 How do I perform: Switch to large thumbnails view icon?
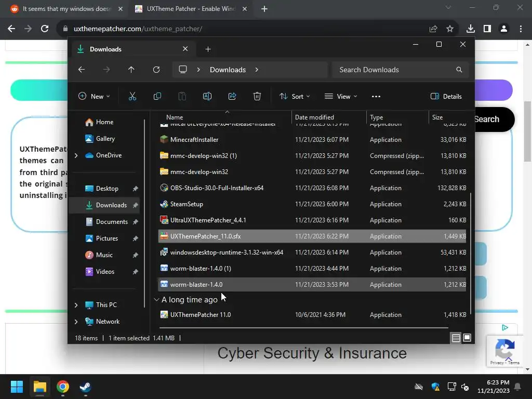tap(467, 338)
